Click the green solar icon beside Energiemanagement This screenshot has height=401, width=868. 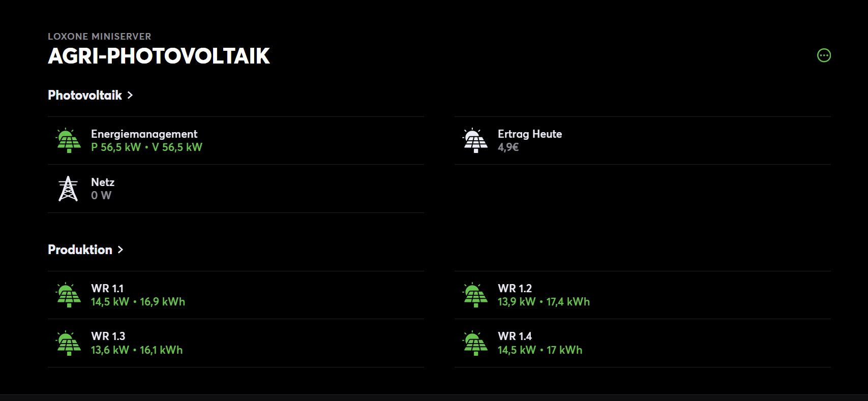(x=68, y=141)
